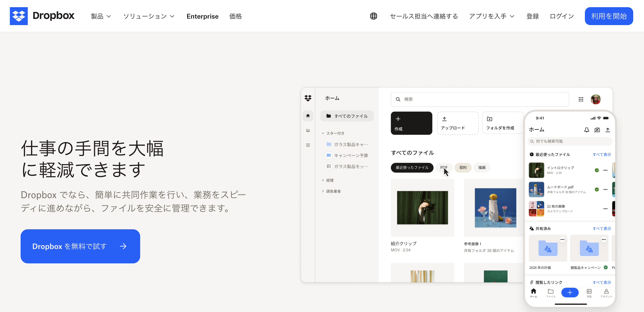Click the アップロード button
644x312 pixels.
pyautogui.click(x=457, y=123)
